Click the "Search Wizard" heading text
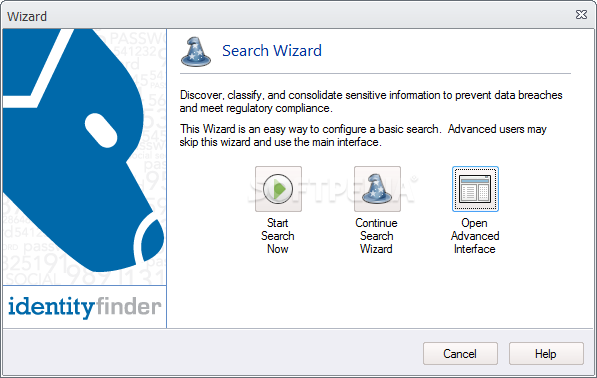This screenshot has width=597, height=378. tap(272, 51)
